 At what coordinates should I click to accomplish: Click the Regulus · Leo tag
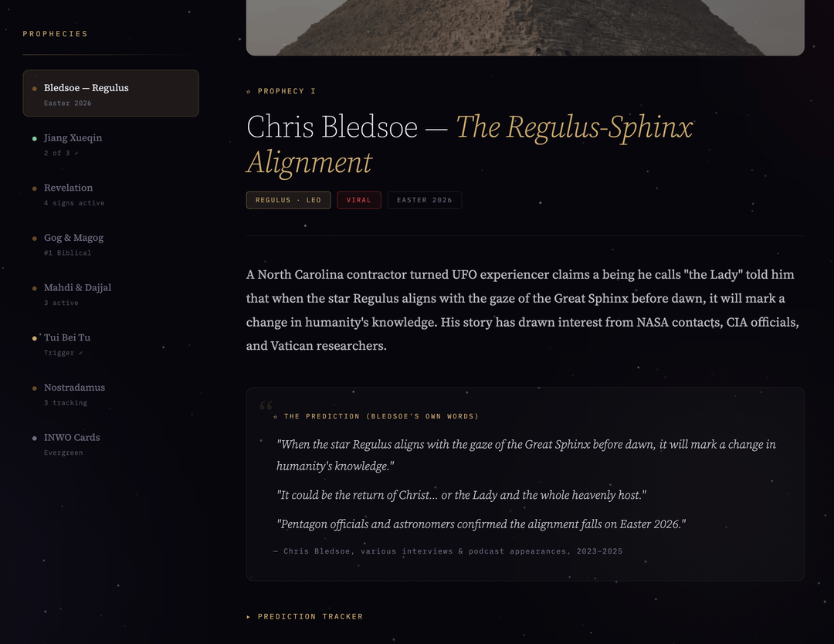(x=288, y=200)
